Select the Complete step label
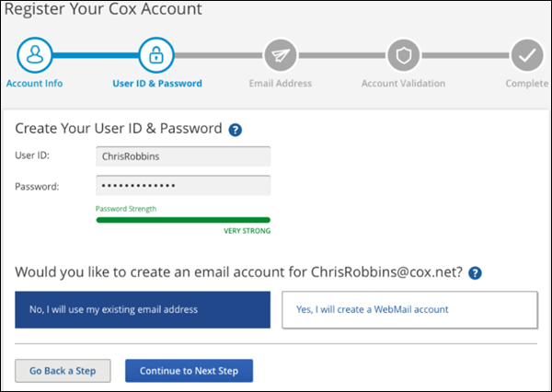552x392 pixels. point(526,84)
